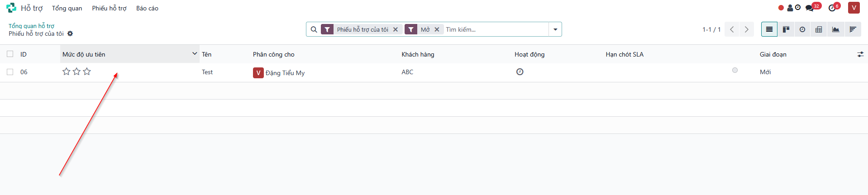Switch to Graph view
The height and width of the screenshot is (195, 868).
pyautogui.click(x=835, y=29)
